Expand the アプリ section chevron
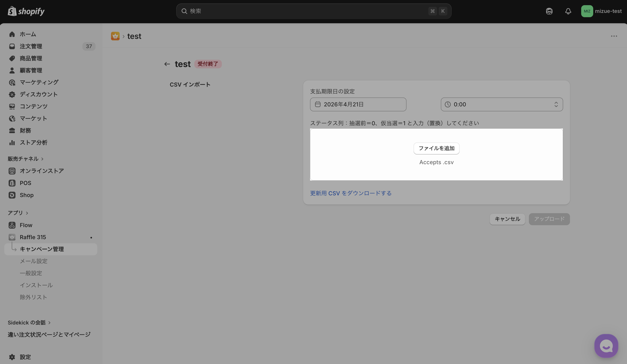627x364 pixels. tap(27, 213)
